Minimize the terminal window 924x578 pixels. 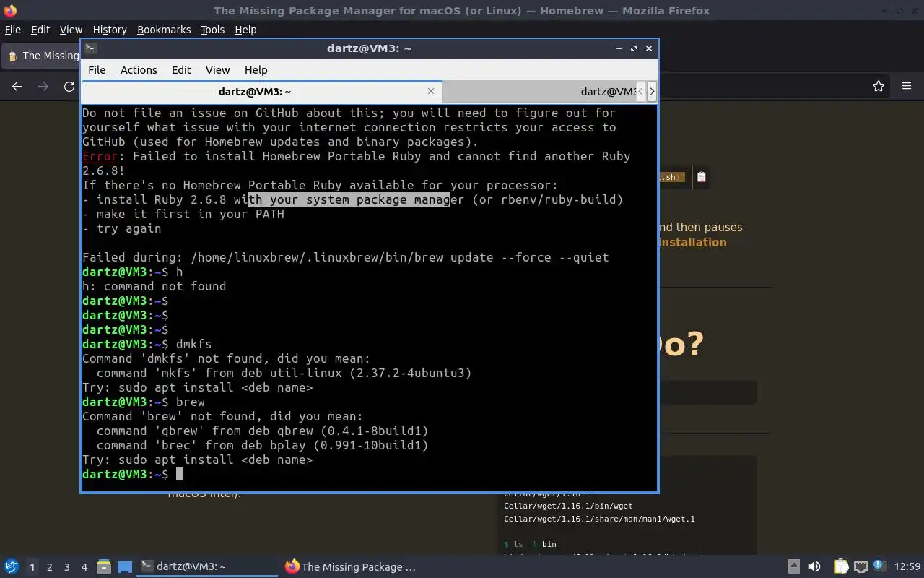tap(619, 48)
